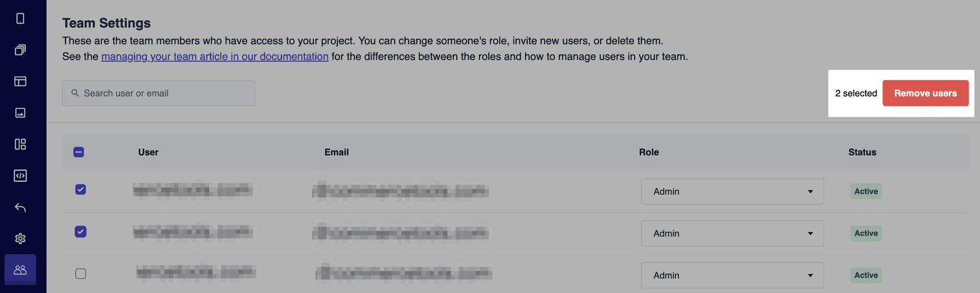The image size is (980, 293).
Task: Open the first row Admin role dropdown
Action: point(732,192)
